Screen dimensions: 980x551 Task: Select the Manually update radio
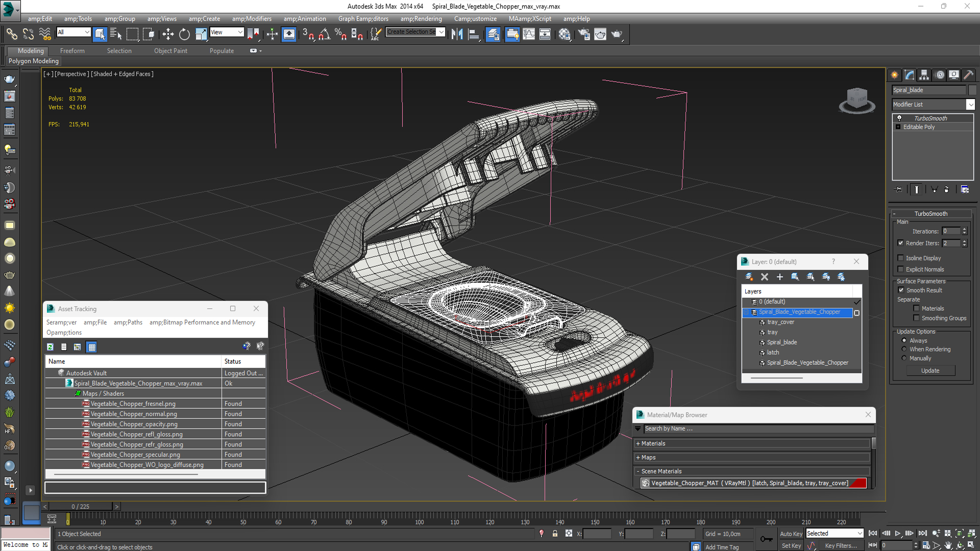coord(904,358)
